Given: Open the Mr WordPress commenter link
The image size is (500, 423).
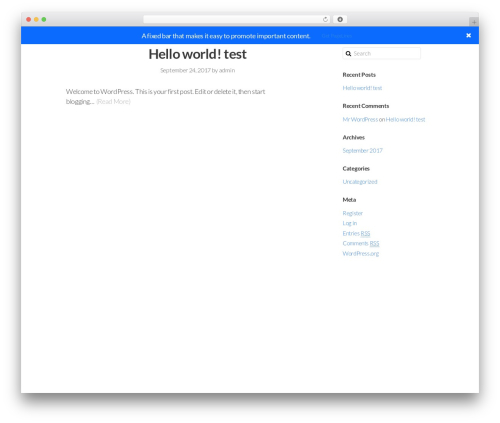Looking at the screenshot, I should pyautogui.click(x=360, y=119).
